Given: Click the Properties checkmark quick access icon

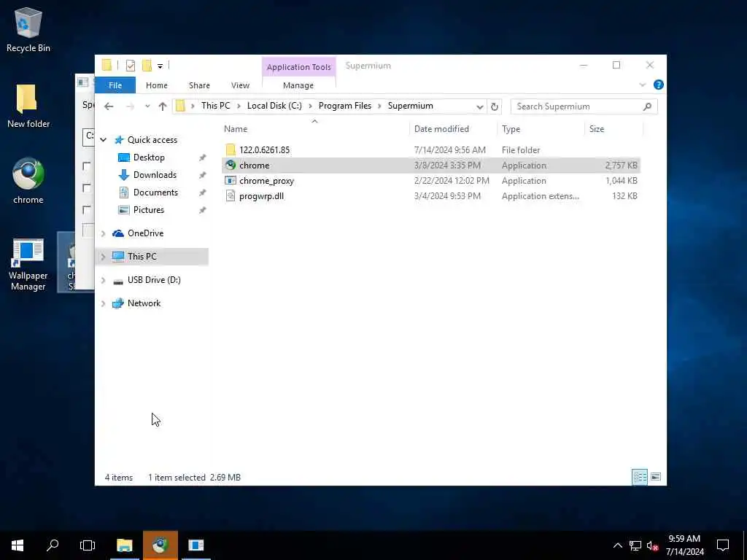Looking at the screenshot, I should tap(130, 66).
